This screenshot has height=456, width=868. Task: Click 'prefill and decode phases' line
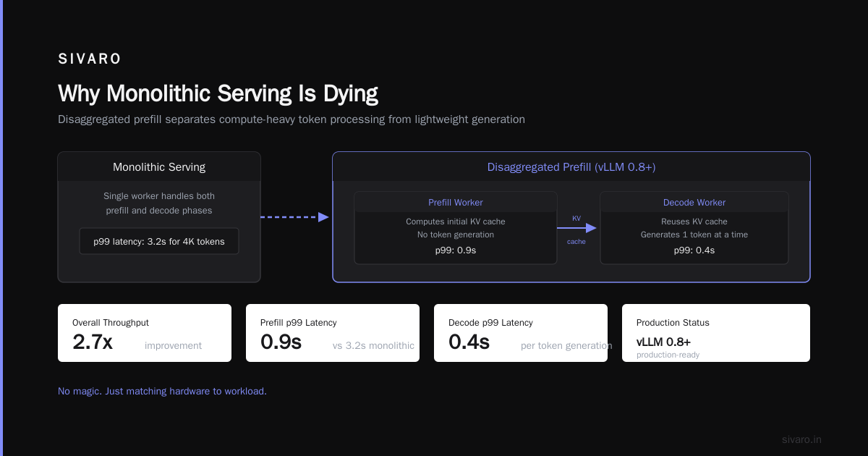point(159,211)
